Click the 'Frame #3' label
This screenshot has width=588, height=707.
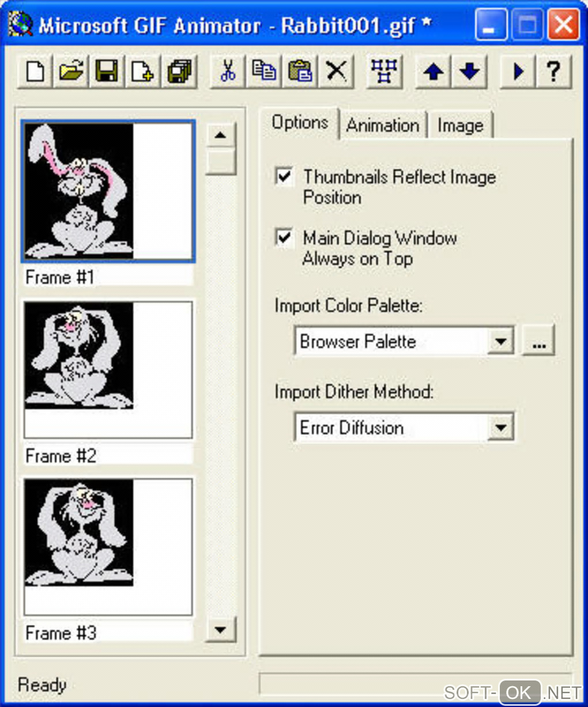point(61,633)
